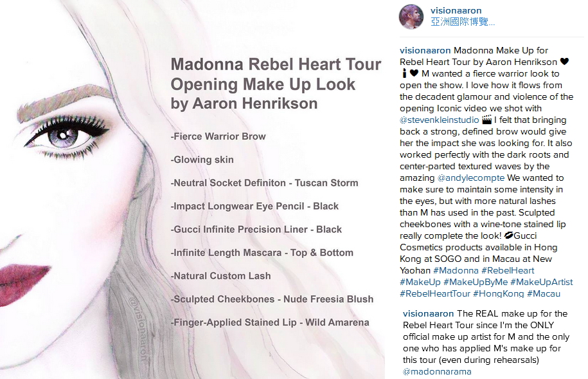Click the visionaaron username in the header

click(x=456, y=10)
